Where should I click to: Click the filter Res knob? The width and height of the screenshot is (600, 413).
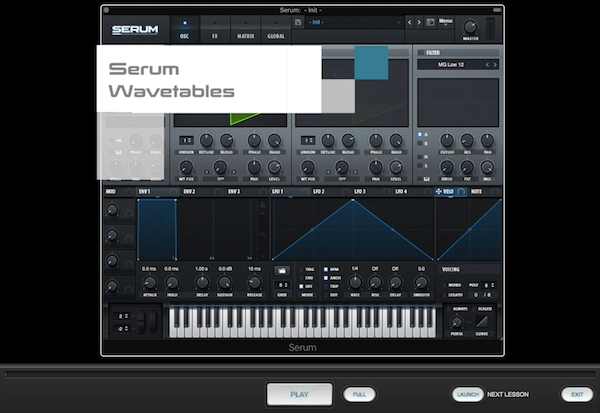point(467,140)
